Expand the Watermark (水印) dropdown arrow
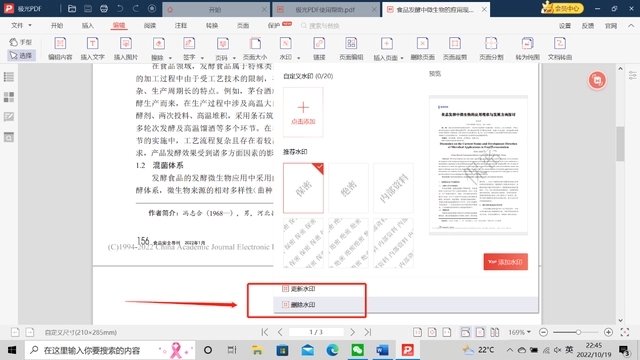Viewport: 640px width, 360px height. tap(298, 58)
